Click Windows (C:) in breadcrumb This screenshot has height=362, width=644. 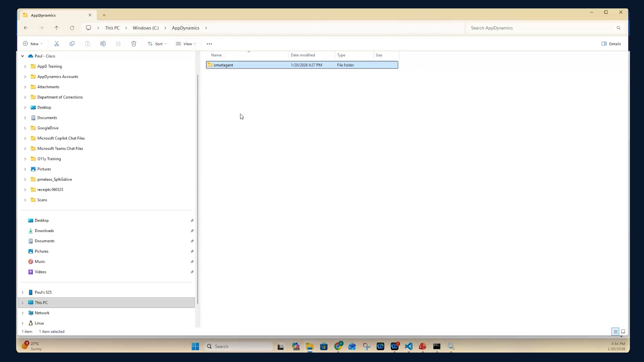146,28
